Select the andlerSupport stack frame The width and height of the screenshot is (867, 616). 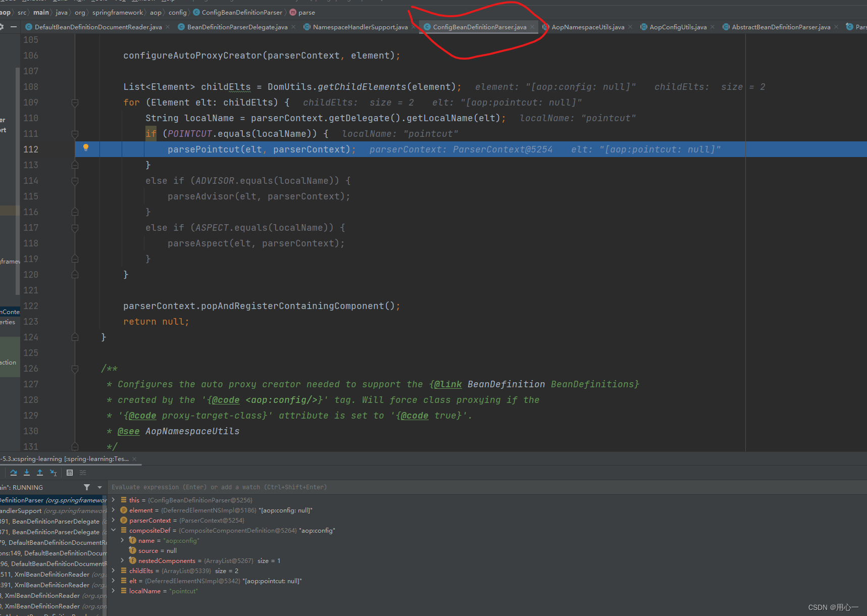point(53,511)
